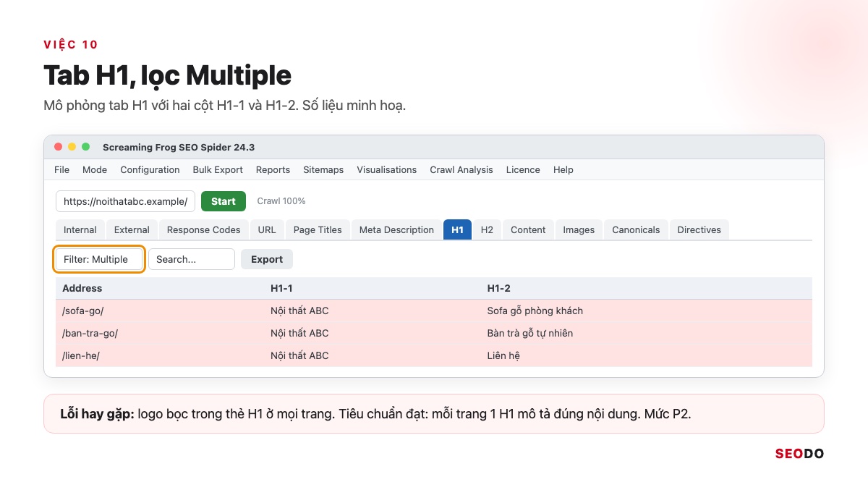Open the Content tab
Image resolution: width=868 pixels, height=477 pixels.
coord(528,229)
